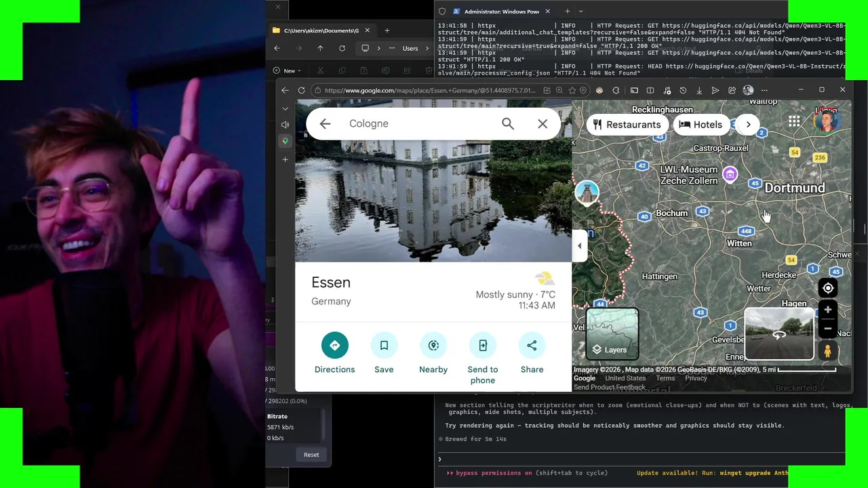Viewport: 868px width, 488px height.
Task: Add page to favorites with star icon
Action: coord(572,90)
